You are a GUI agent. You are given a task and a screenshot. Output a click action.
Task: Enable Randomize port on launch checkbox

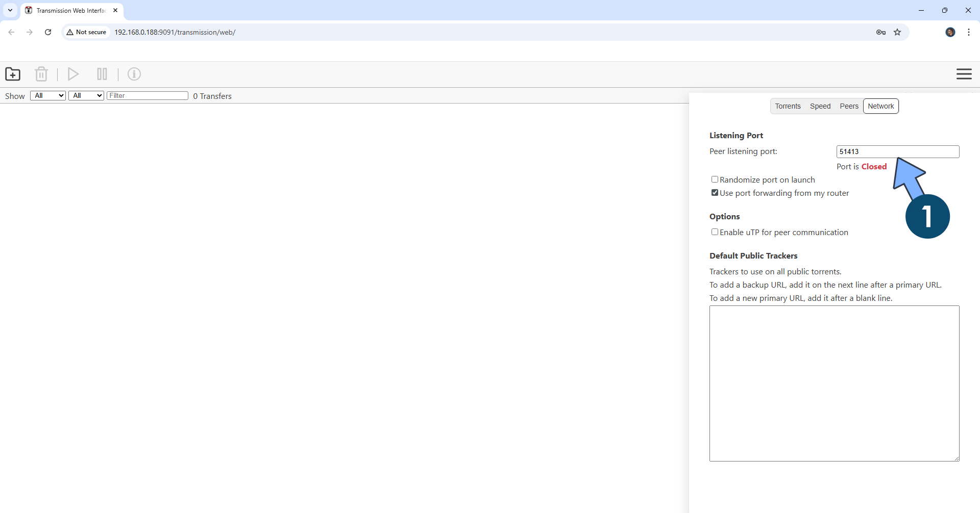[715, 179]
